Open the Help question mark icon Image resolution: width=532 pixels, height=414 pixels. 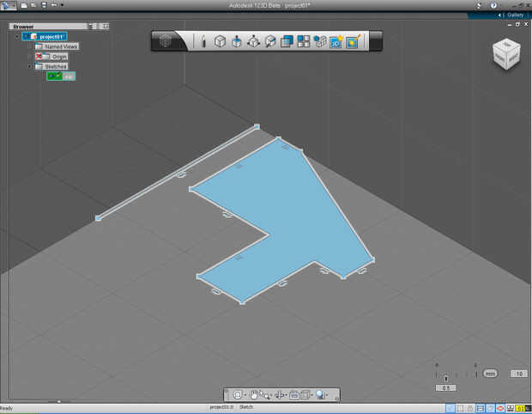coord(493,5)
